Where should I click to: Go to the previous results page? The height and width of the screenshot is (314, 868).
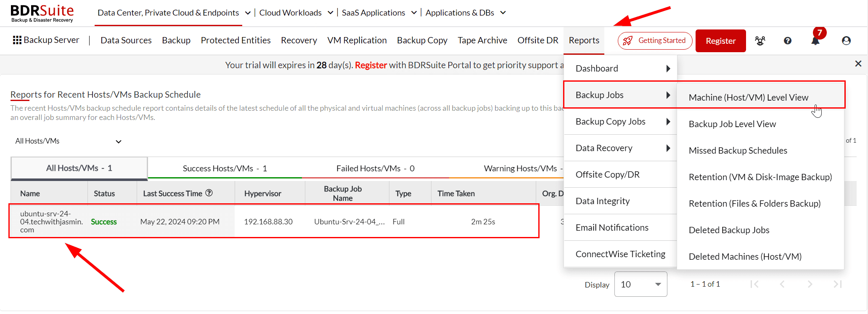pyautogui.click(x=782, y=284)
